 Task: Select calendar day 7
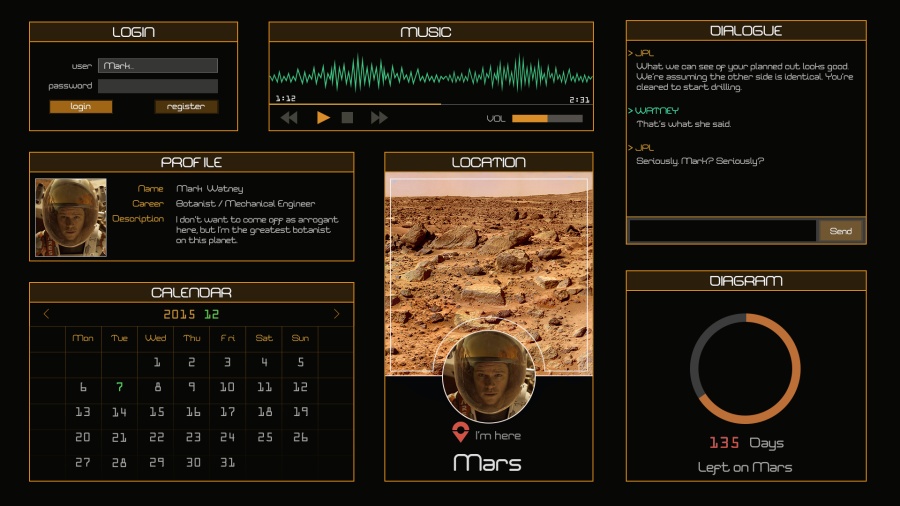tap(119, 387)
